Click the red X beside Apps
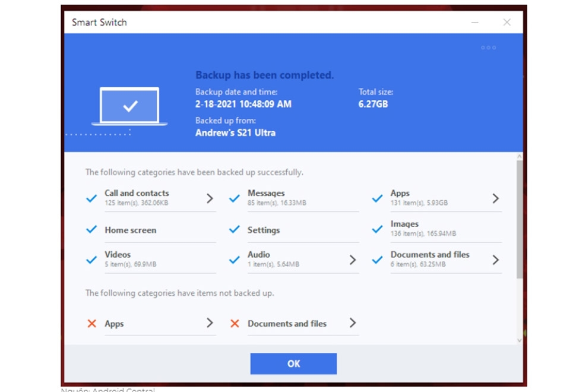 pos(91,323)
